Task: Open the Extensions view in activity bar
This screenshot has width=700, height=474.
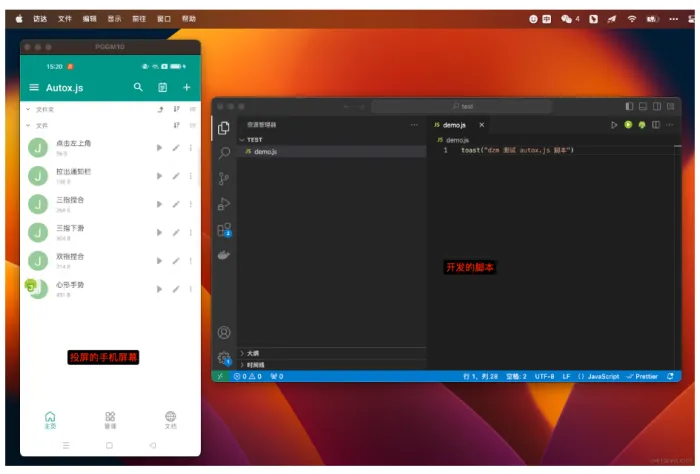Action: coord(224,229)
